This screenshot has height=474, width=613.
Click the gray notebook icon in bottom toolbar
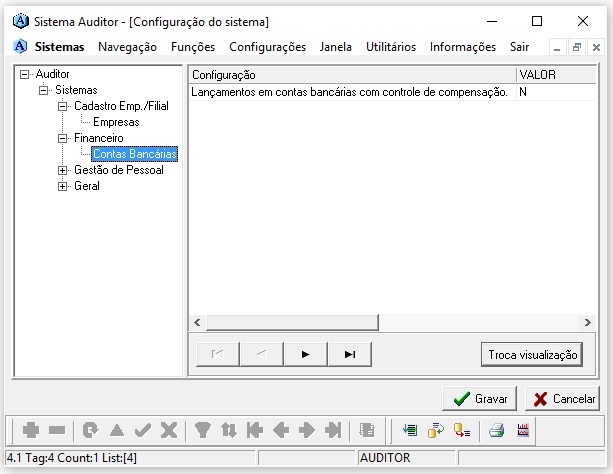367,430
